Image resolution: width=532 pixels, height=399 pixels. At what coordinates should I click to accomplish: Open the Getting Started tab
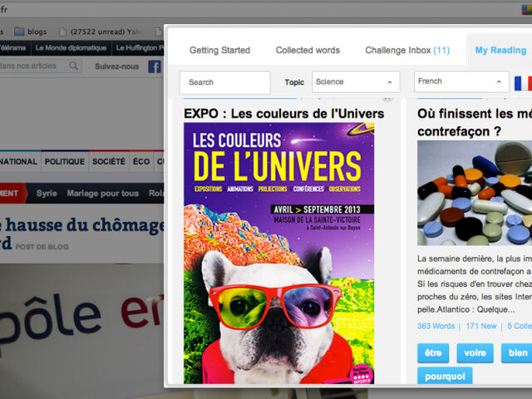tap(219, 50)
